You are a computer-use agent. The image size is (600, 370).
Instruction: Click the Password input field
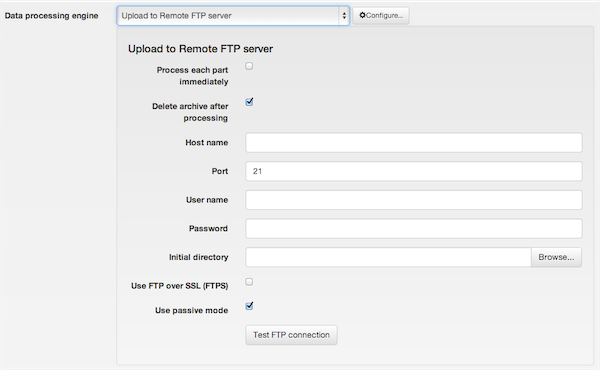click(x=414, y=228)
